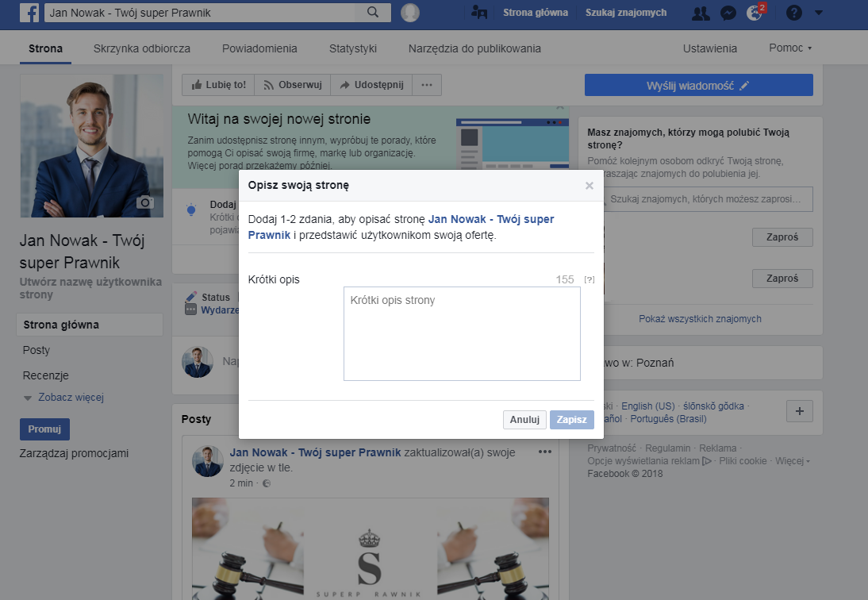Click the Szukaj znajomych invite search field
The width and height of the screenshot is (868, 600).
click(708, 199)
